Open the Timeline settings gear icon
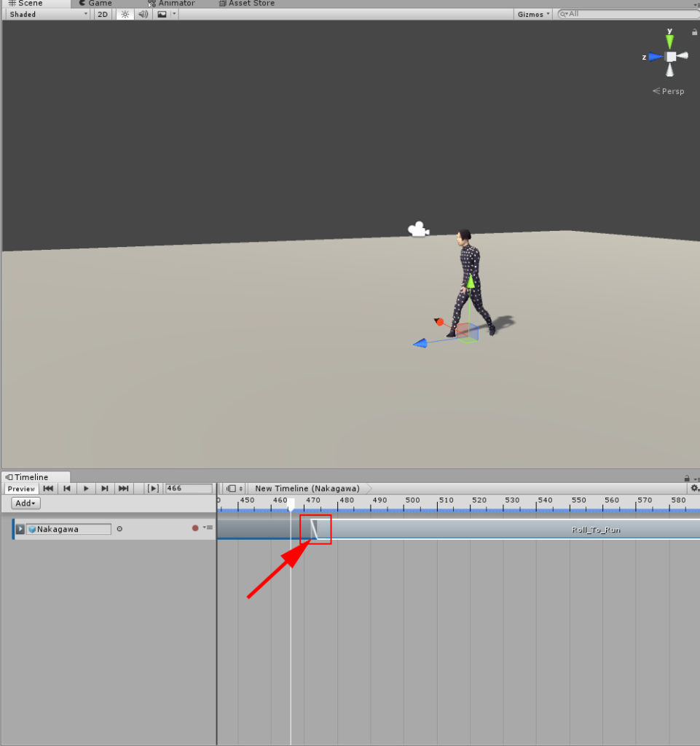Screen dimensions: 700x746 pyautogui.click(x=694, y=488)
